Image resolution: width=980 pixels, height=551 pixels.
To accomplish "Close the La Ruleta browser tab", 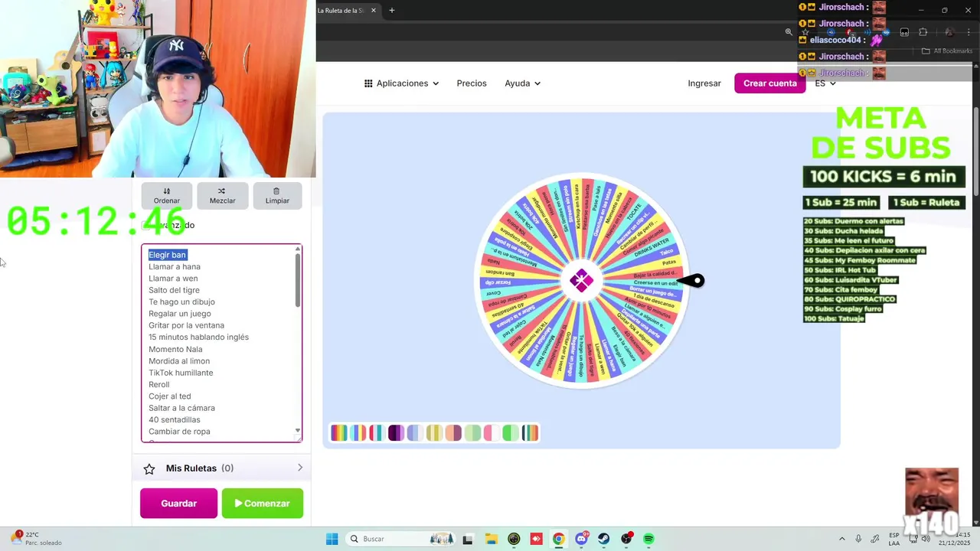I will point(374,11).
